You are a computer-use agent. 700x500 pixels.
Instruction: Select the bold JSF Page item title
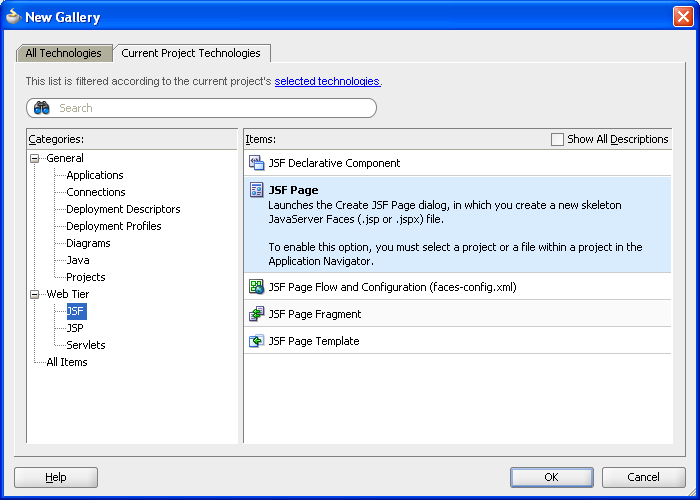pos(293,190)
